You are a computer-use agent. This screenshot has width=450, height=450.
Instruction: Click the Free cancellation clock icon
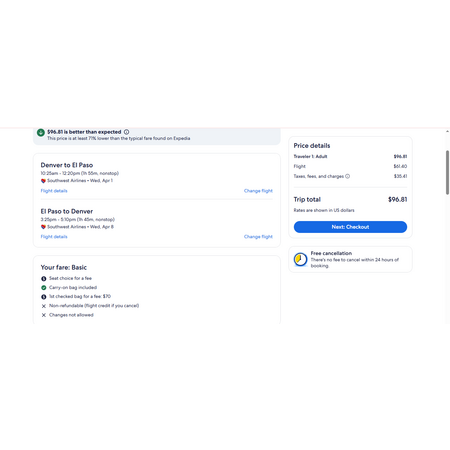click(300, 259)
